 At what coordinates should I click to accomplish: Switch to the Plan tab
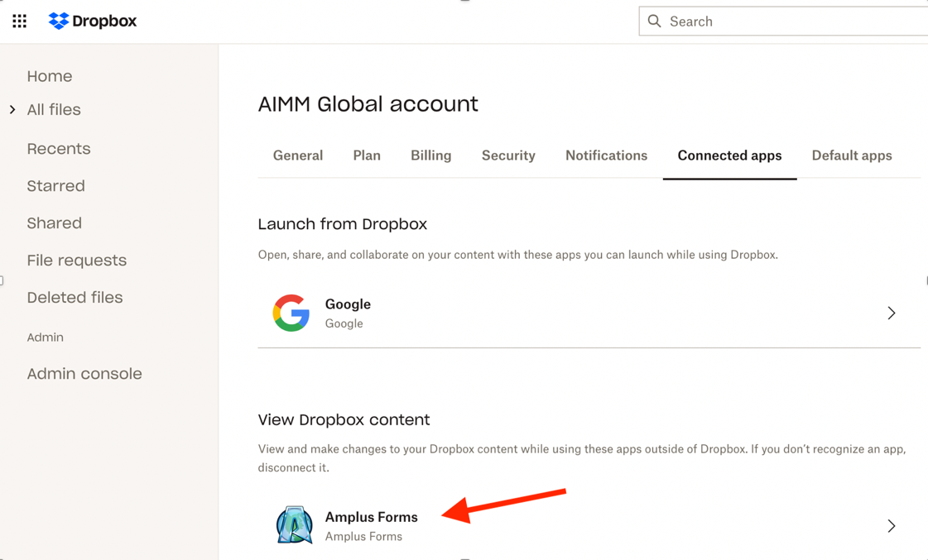(367, 156)
